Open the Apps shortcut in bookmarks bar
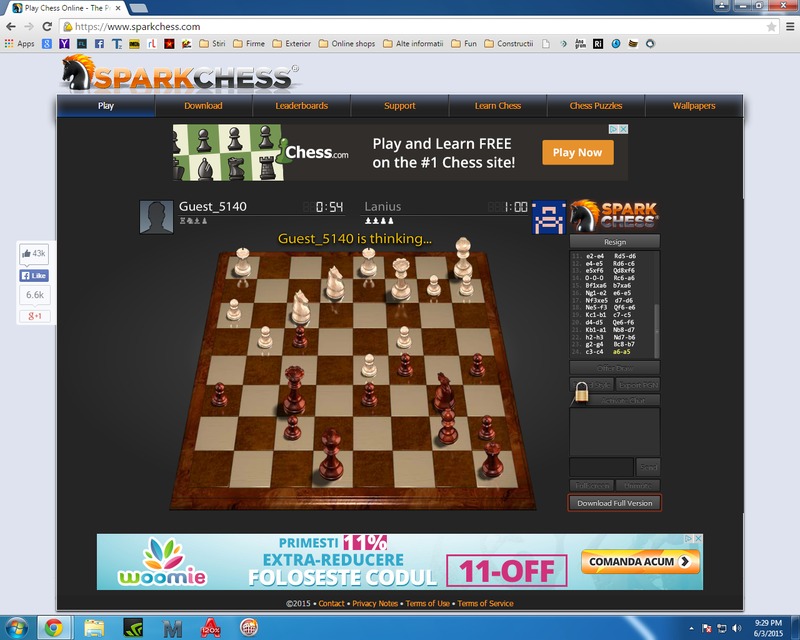 coord(19,44)
